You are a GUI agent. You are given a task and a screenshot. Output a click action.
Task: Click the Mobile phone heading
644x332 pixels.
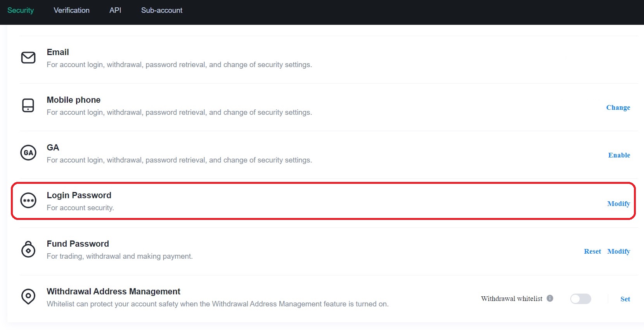click(x=74, y=100)
